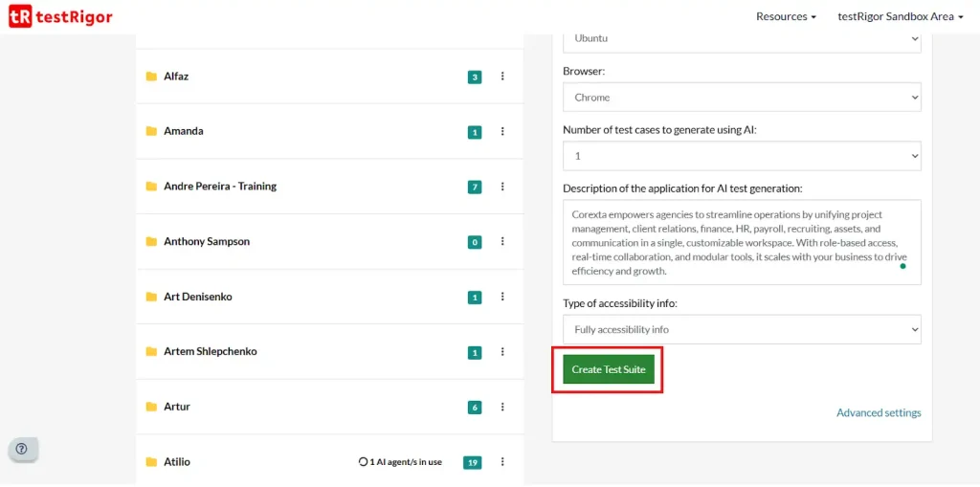Expand the testRigor Sandbox Area menu

point(900,17)
